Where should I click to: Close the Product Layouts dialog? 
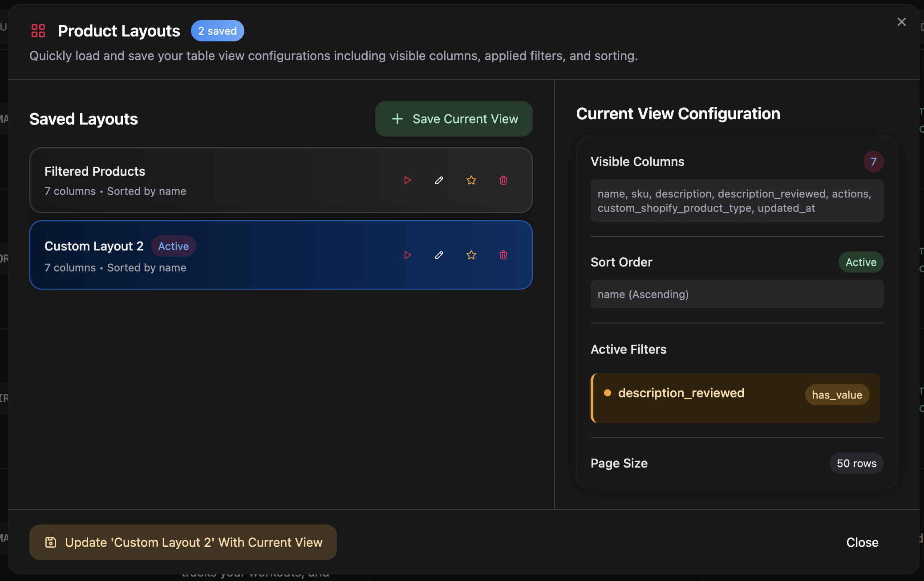click(x=862, y=542)
